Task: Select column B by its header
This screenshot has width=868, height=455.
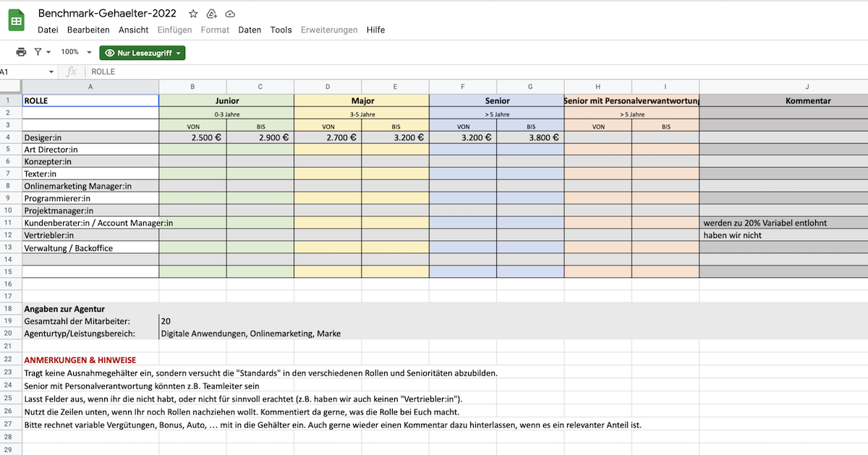Action: point(193,87)
